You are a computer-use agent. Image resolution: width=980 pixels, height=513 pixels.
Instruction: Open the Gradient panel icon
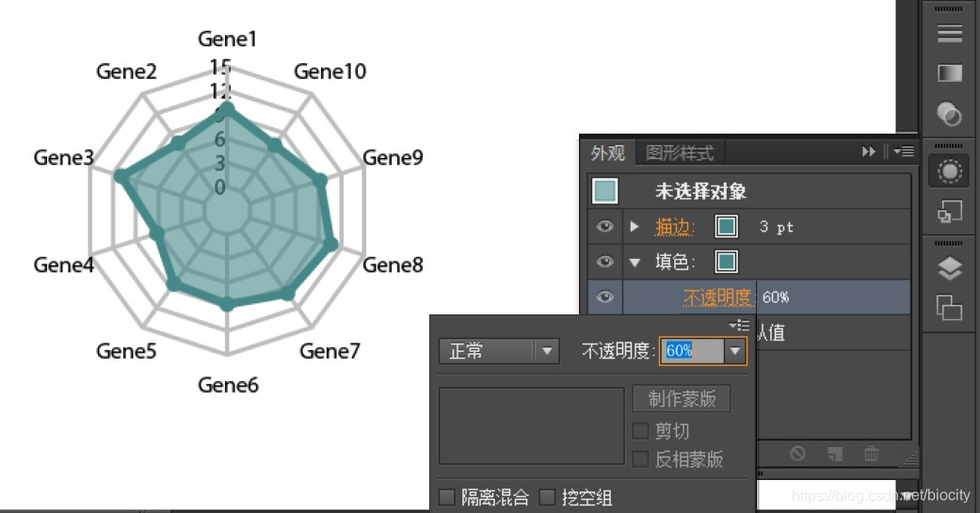pos(950,73)
